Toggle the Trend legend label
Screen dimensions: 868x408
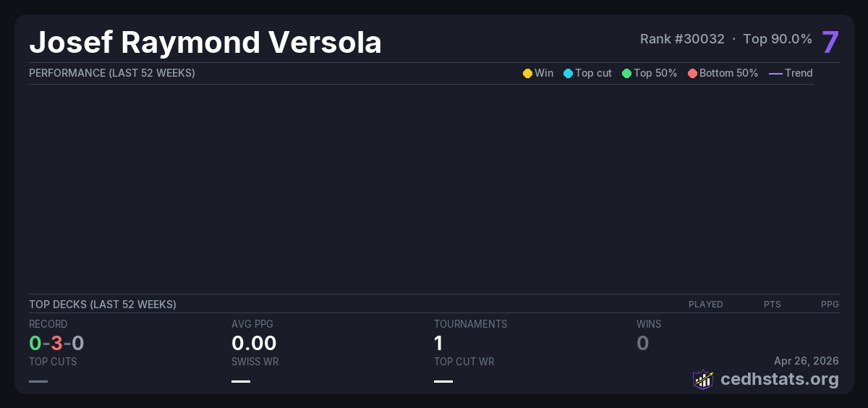tap(799, 73)
